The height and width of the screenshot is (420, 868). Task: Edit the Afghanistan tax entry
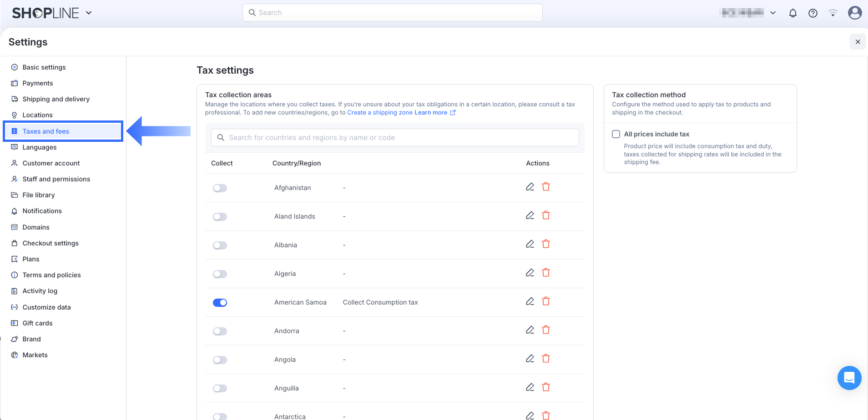click(x=530, y=187)
